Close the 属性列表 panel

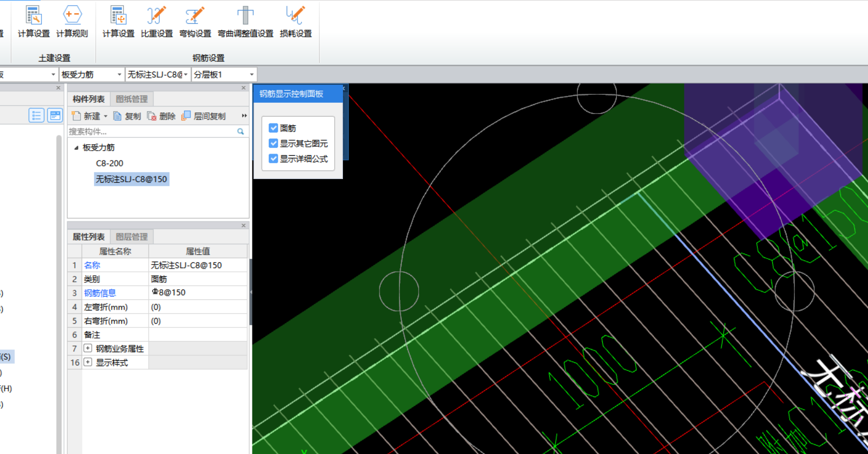click(243, 226)
